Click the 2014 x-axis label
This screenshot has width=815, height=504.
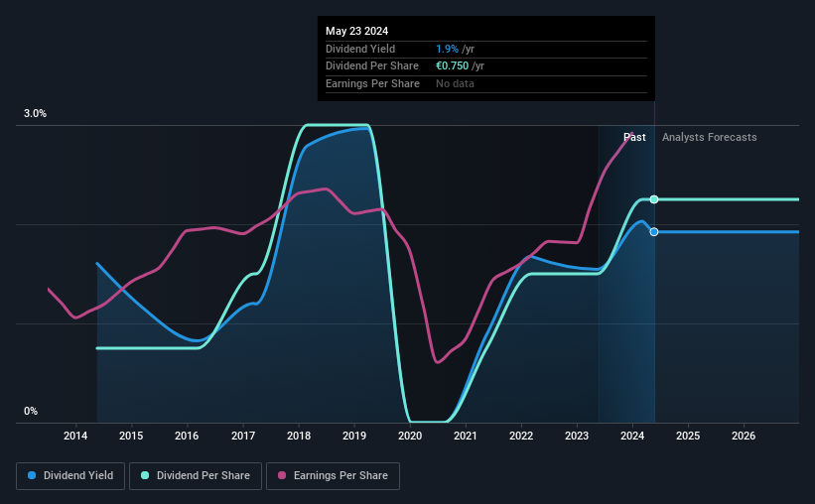[x=75, y=436]
